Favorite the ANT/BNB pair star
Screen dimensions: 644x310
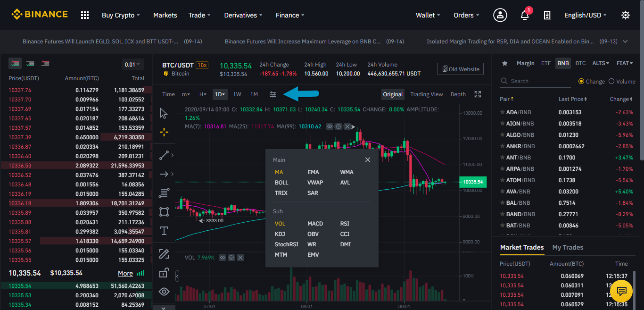[503, 158]
